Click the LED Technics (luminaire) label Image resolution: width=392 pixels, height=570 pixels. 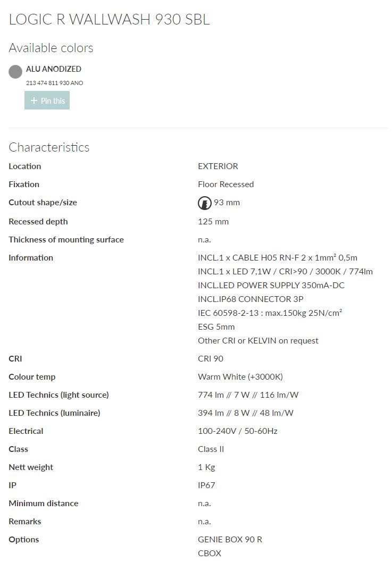point(54,413)
